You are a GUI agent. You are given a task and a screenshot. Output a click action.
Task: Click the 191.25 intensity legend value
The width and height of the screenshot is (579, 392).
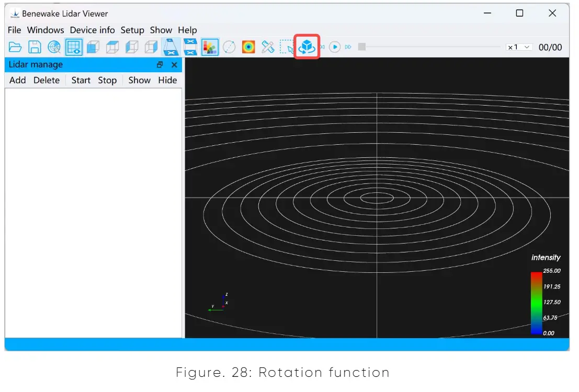[552, 286]
